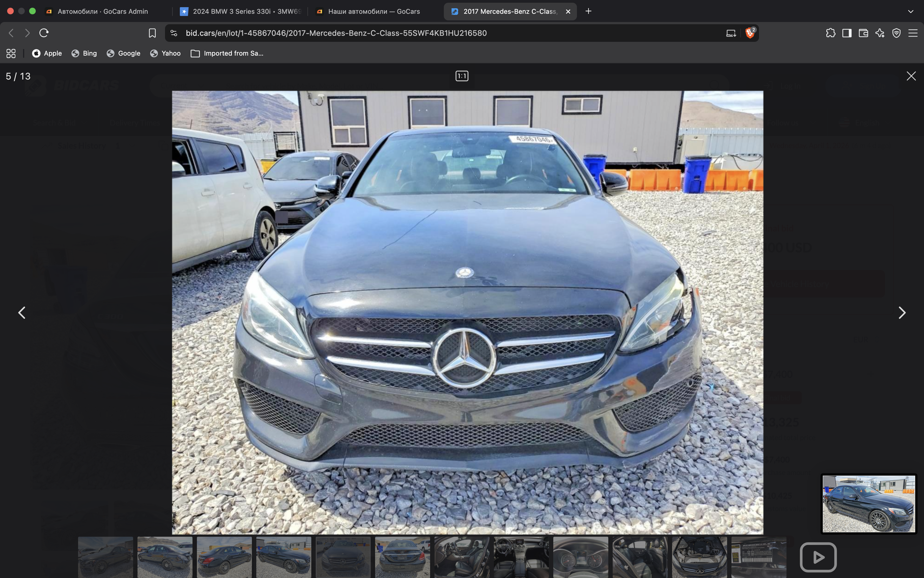Click the main front-view Mercedes photo
924x578 pixels.
[467, 312]
